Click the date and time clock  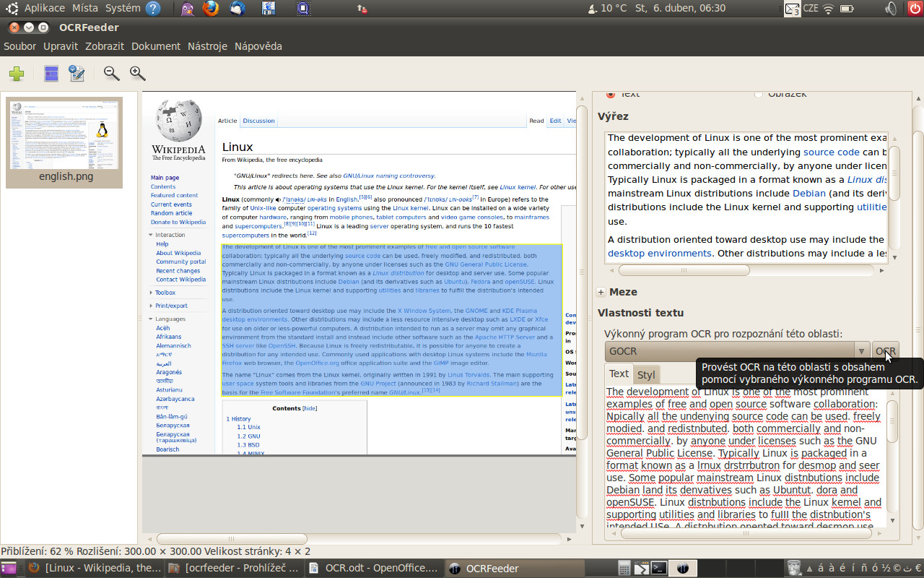[680, 9]
